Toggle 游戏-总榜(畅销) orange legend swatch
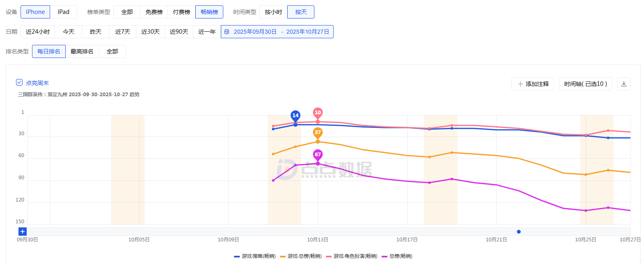This screenshot has width=644, height=264. [x=283, y=256]
